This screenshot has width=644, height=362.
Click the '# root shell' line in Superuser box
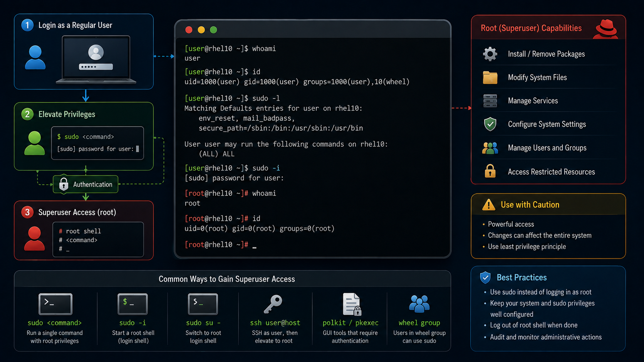coord(80,231)
